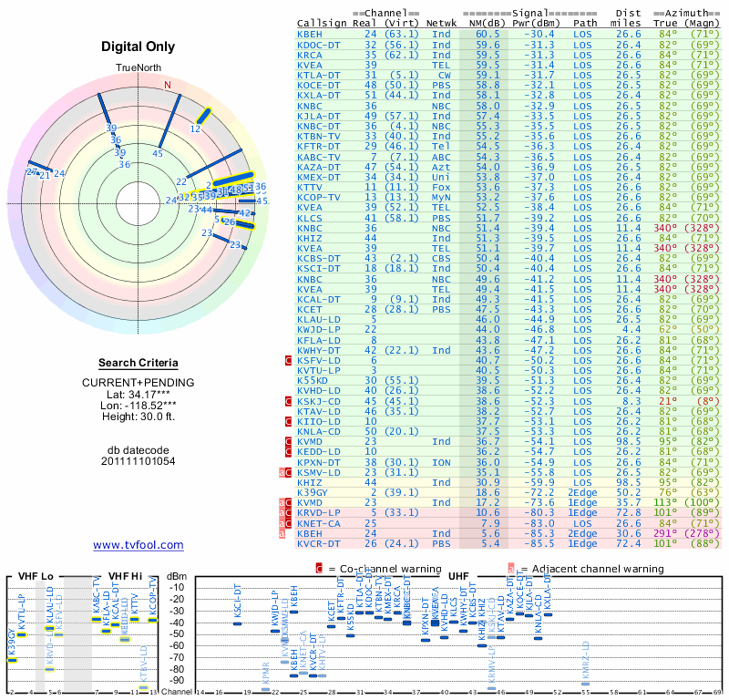
Task: Click the KCOP-TV marker in the VHF Hi chart
Action: click(152, 620)
